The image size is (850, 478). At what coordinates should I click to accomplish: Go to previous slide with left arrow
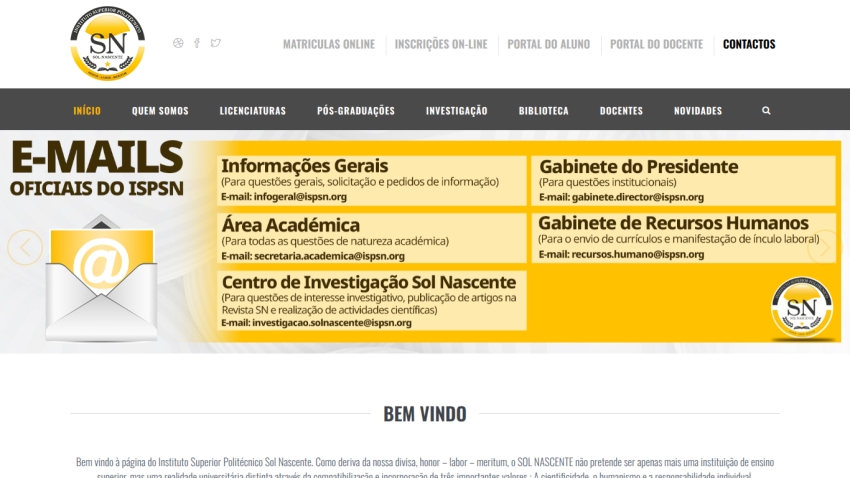(25, 248)
